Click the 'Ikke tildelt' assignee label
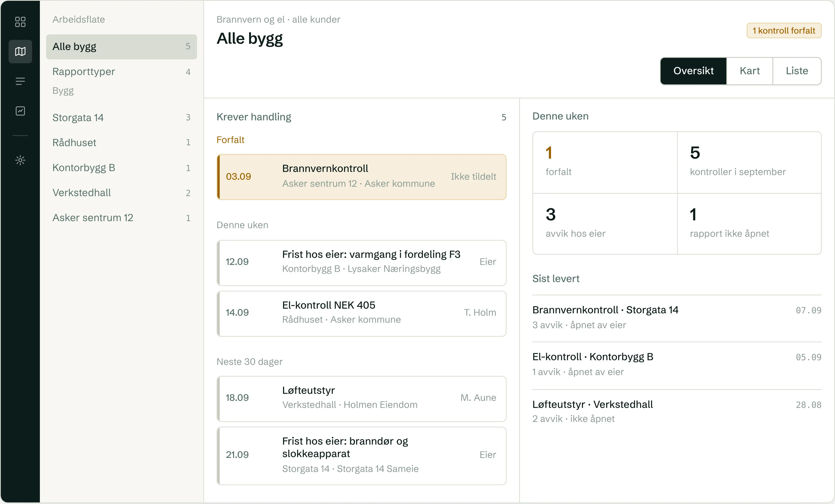Image resolution: width=835 pixels, height=504 pixels. coord(473,177)
